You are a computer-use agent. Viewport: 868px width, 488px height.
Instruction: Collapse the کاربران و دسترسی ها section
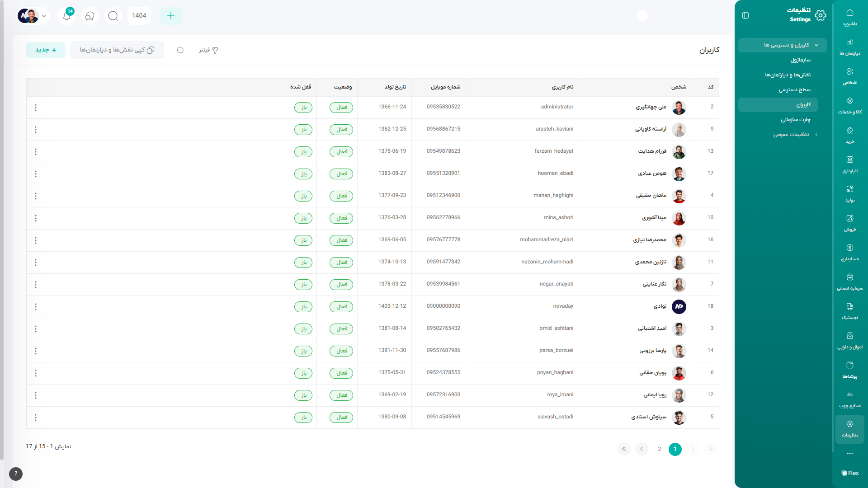[x=816, y=45]
